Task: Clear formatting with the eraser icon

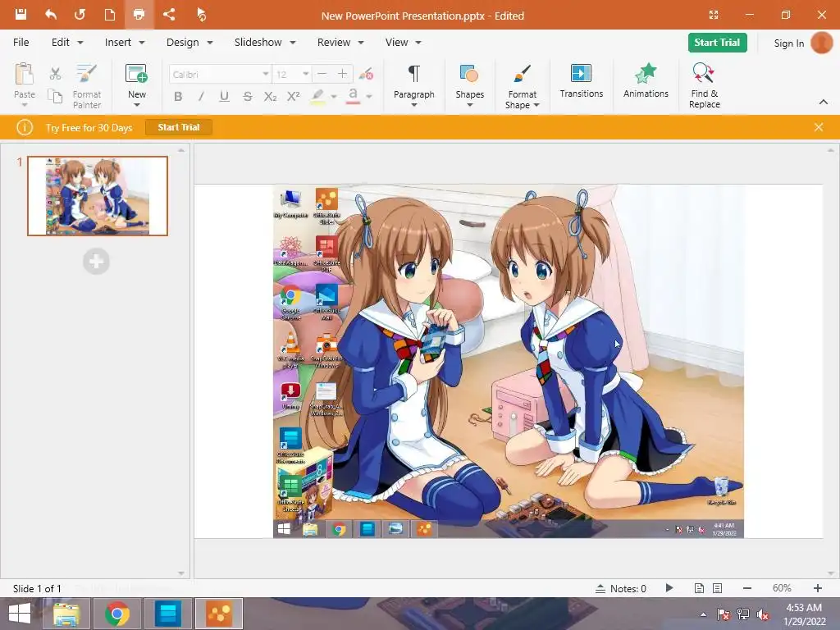Action: (367, 74)
